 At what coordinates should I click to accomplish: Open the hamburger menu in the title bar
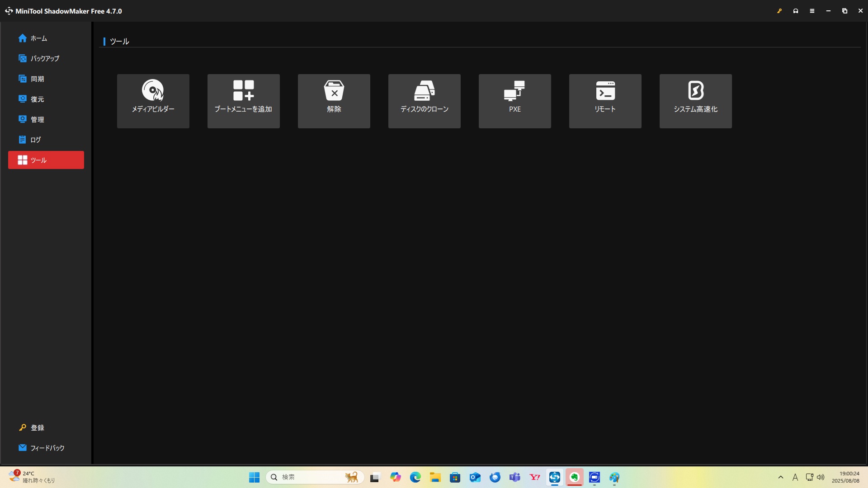[x=812, y=11]
